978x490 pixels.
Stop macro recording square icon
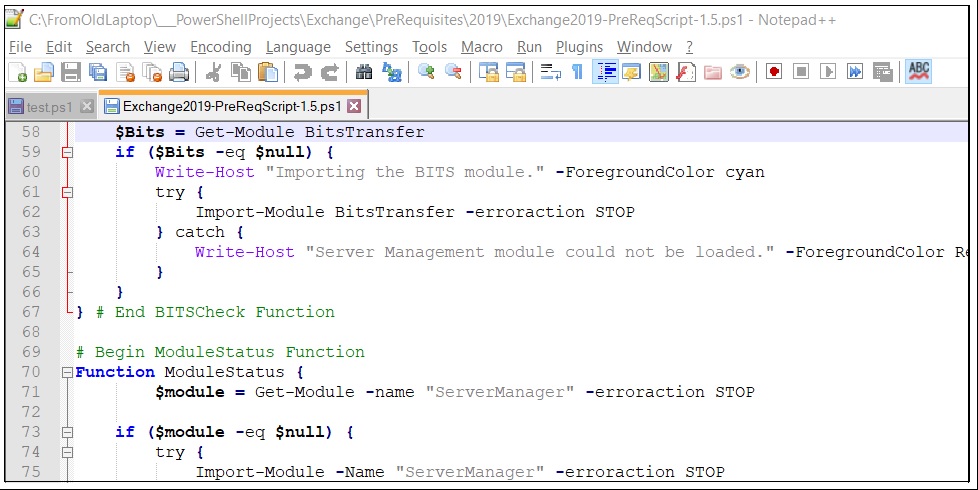point(801,72)
